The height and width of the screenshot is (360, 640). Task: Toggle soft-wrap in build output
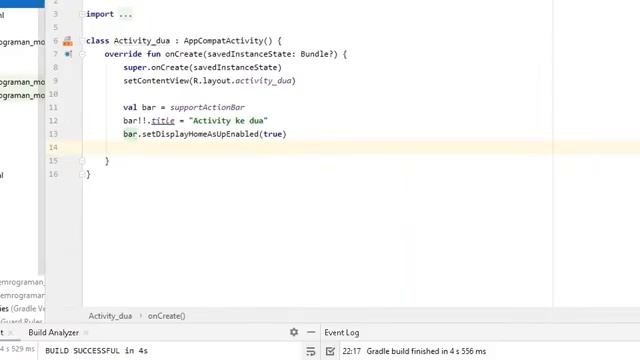311,351
